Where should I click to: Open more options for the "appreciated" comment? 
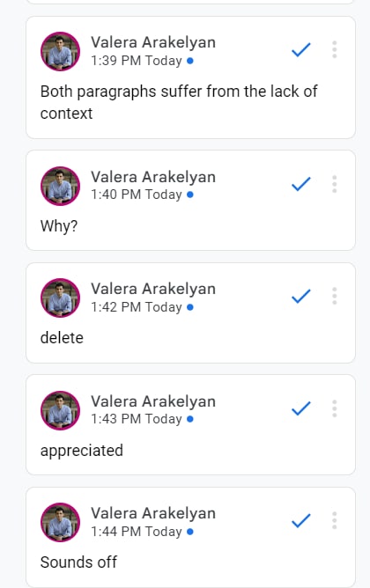335,408
